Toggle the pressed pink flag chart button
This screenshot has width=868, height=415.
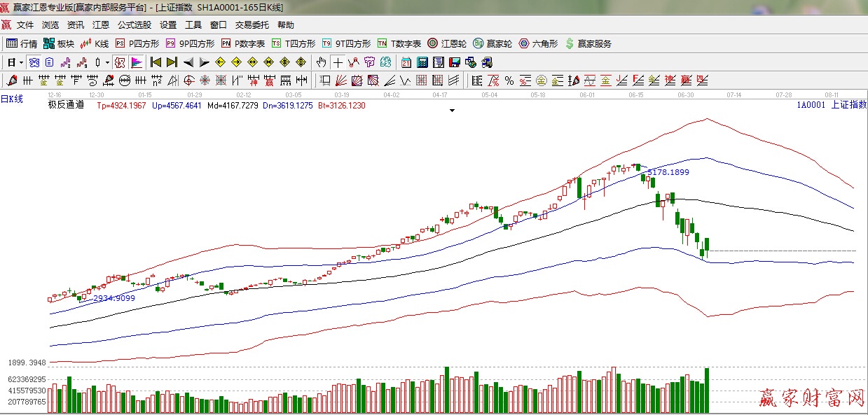click(137, 62)
